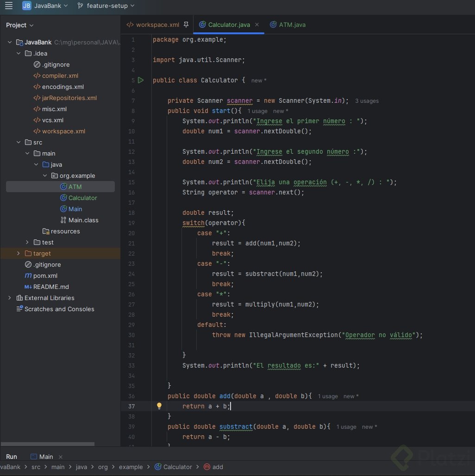Click the green run gutter icon

141,80
